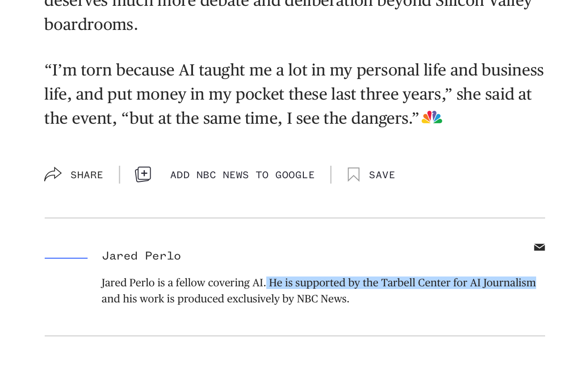Open the Jared Perlo author name link

(141, 256)
